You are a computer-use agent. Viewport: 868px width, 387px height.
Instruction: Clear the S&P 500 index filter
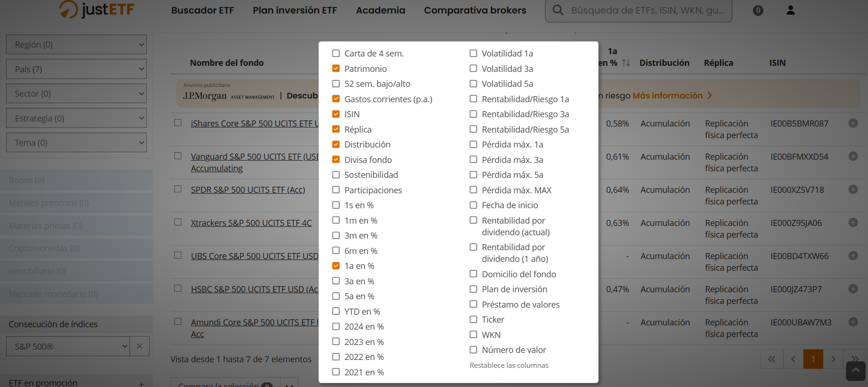coord(139,346)
